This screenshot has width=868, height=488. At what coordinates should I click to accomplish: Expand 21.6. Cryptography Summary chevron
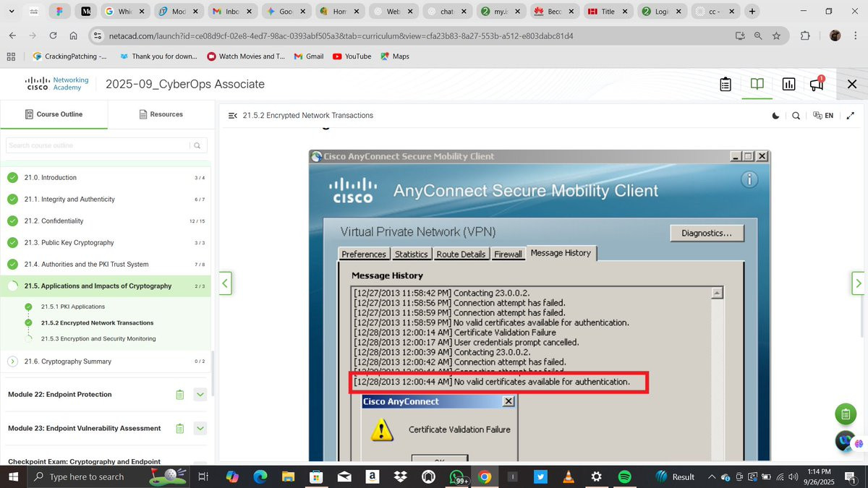12,361
